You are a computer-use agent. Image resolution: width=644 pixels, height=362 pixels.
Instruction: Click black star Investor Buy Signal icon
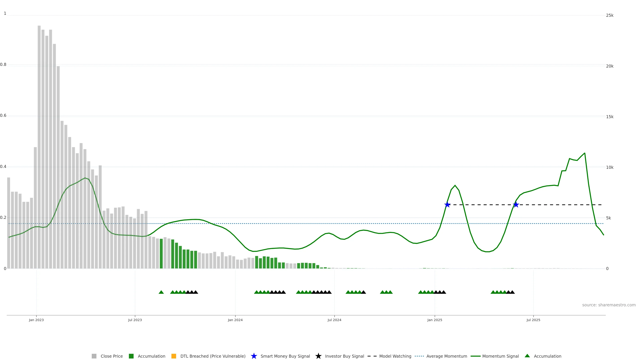tap(318, 356)
